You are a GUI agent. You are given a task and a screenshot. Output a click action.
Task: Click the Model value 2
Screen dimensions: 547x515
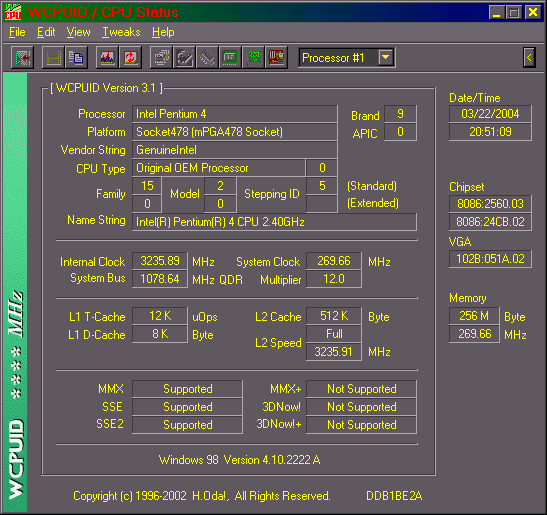tap(220, 186)
